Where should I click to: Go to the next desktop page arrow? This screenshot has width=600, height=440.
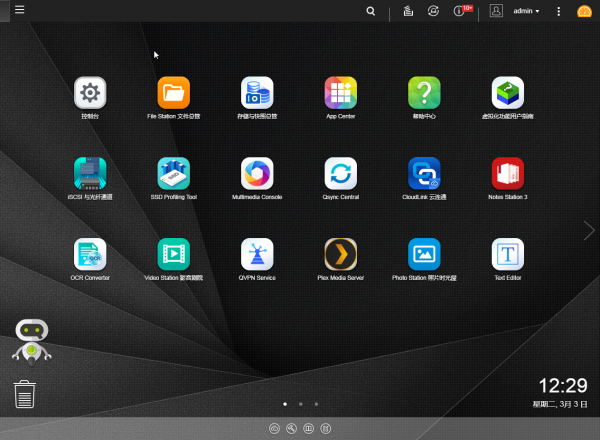pos(589,231)
